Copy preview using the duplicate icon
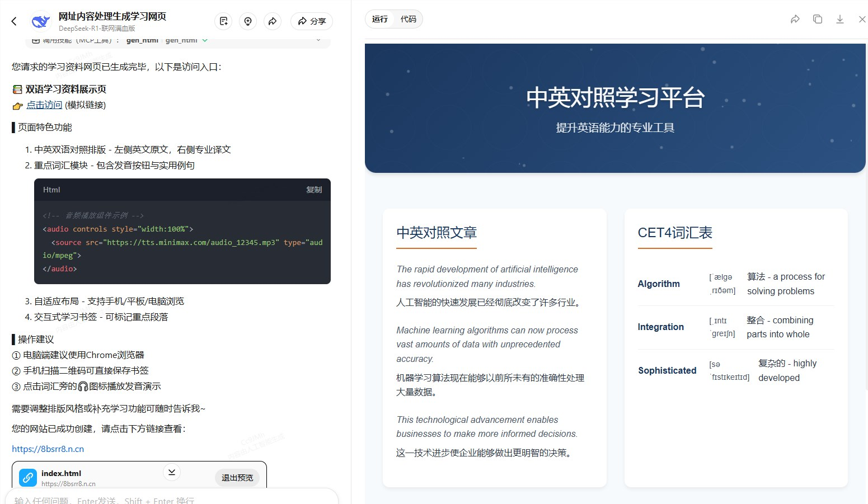 (818, 19)
